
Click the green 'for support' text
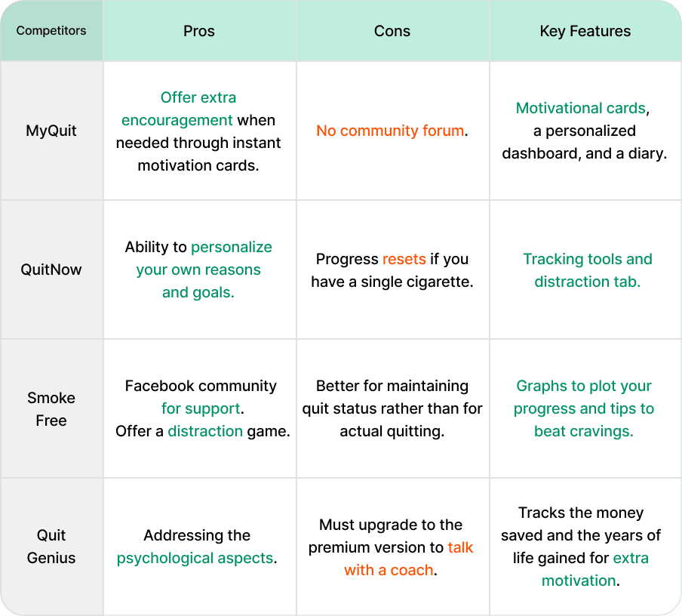point(201,408)
